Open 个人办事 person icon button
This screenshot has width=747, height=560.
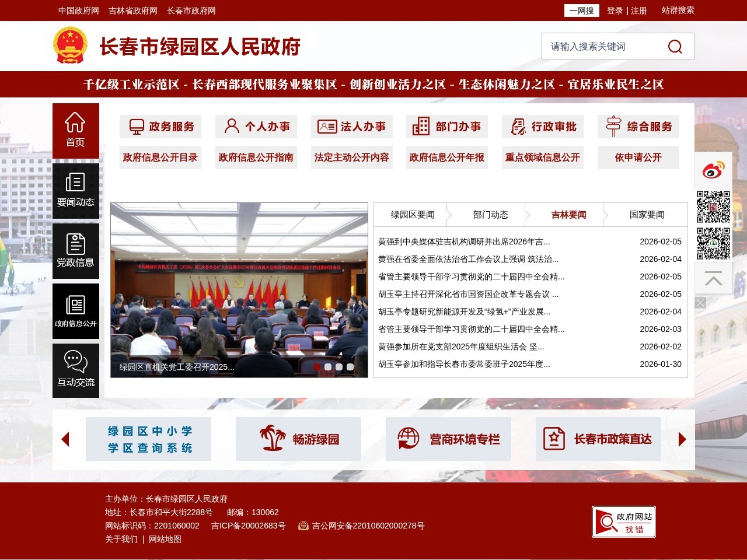coord(256,127)
